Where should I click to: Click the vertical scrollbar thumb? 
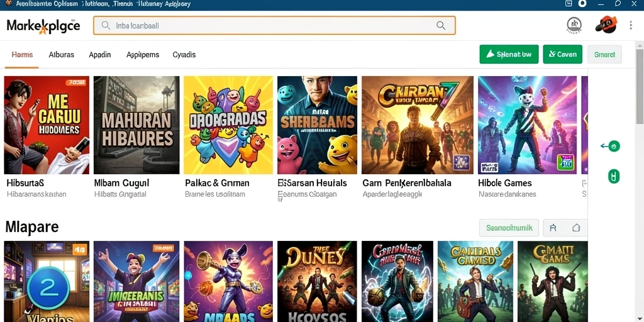640,86
